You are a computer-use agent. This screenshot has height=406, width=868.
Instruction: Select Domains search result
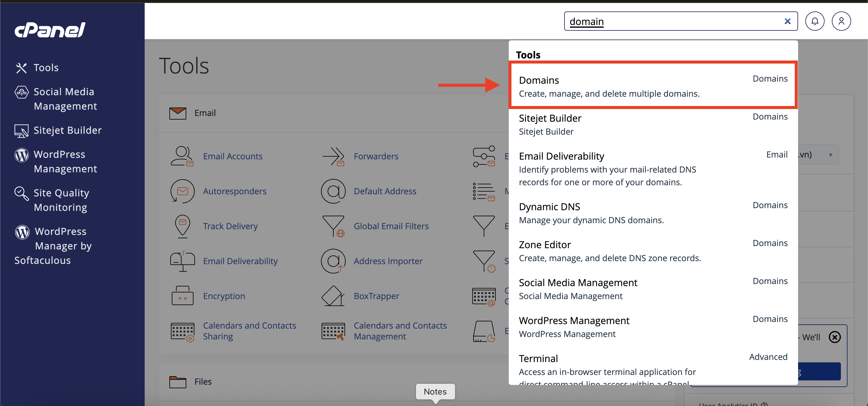[653, 86]
